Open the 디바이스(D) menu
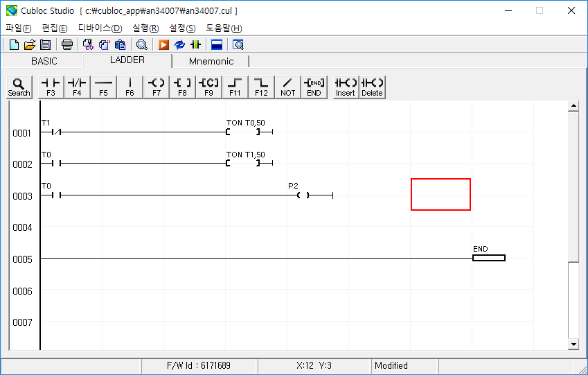 100,28
